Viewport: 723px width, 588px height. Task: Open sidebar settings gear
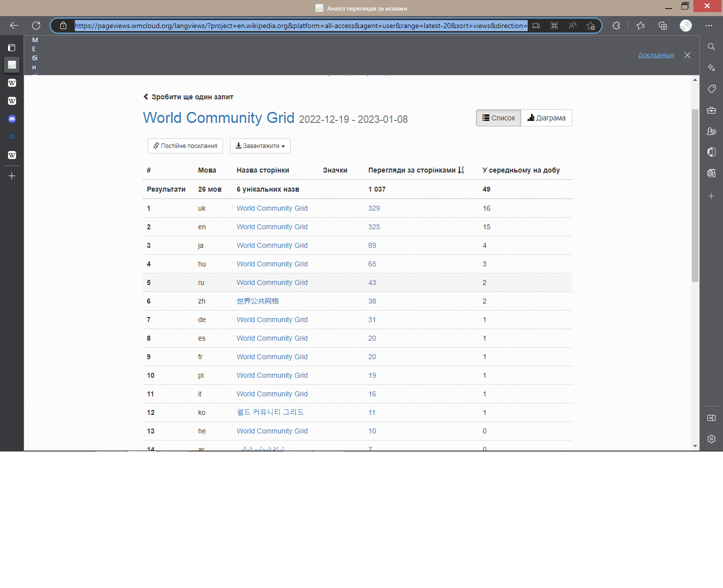point(711,439)
